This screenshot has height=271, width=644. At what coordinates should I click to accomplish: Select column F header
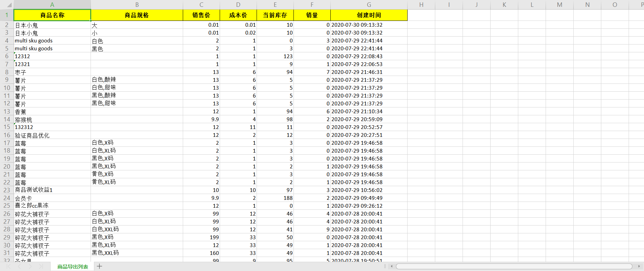click(312, 5)
